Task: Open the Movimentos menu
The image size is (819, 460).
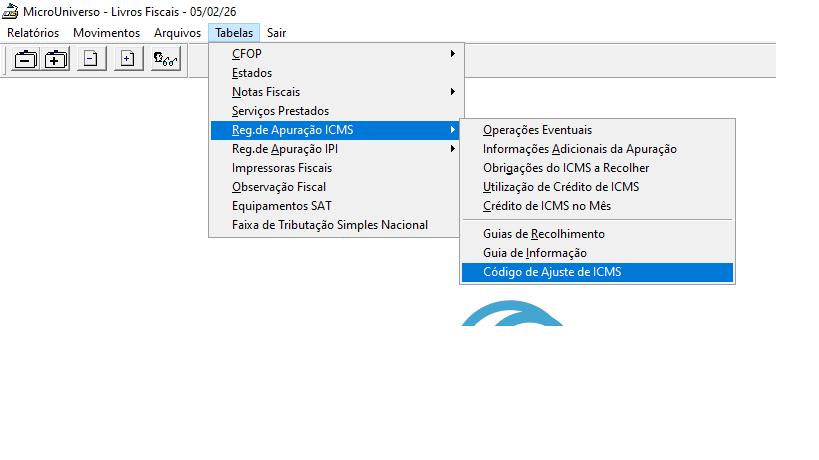Action: pyautogui.click(x=106, y=33)
